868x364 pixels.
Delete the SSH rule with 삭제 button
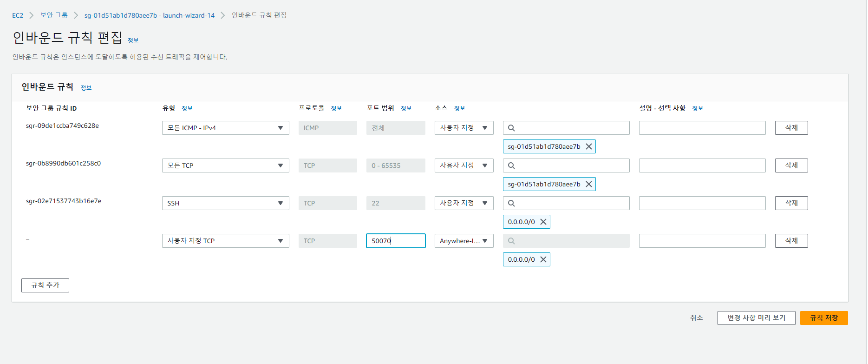point(791,203)
